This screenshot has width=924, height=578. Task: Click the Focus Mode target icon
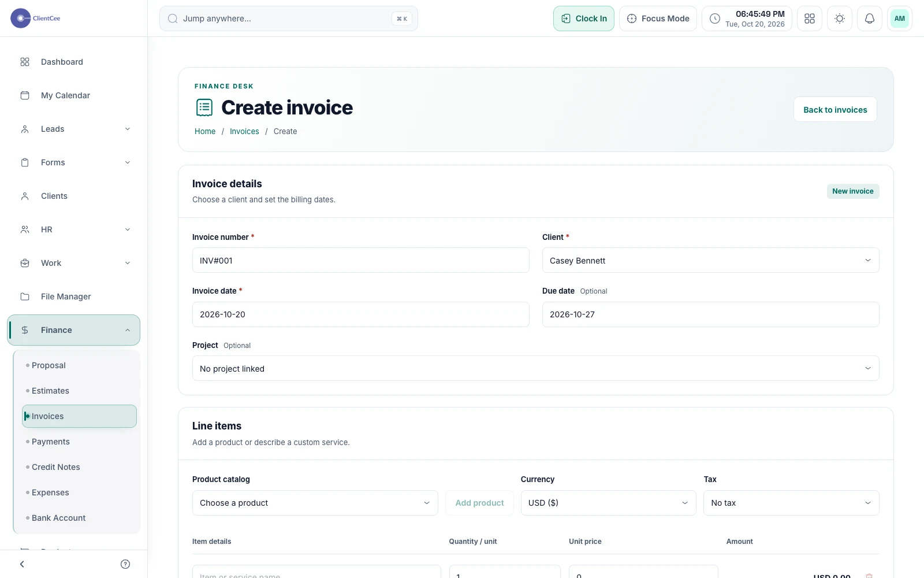click(x=632, y=18)
